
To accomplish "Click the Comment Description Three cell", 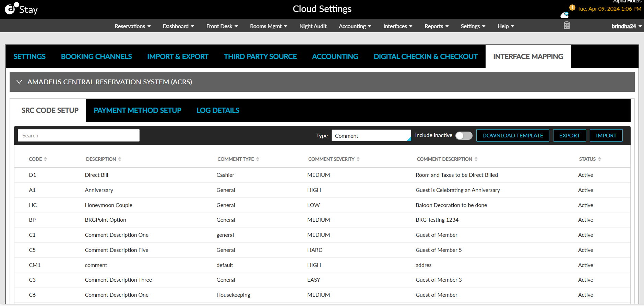I will click(x=118, y=280).
